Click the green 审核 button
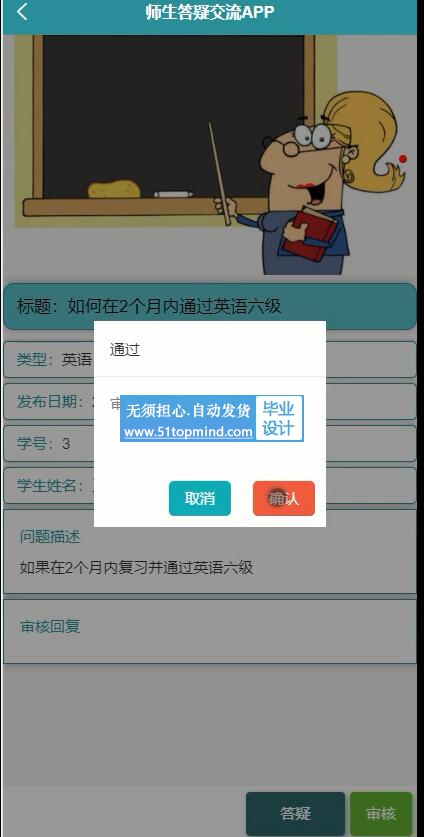 coord(381,814)
